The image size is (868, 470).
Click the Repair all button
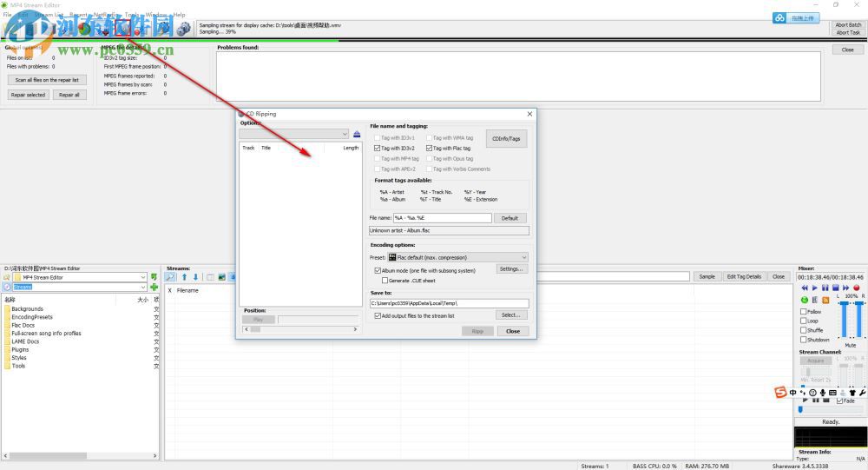click(69, 95)
